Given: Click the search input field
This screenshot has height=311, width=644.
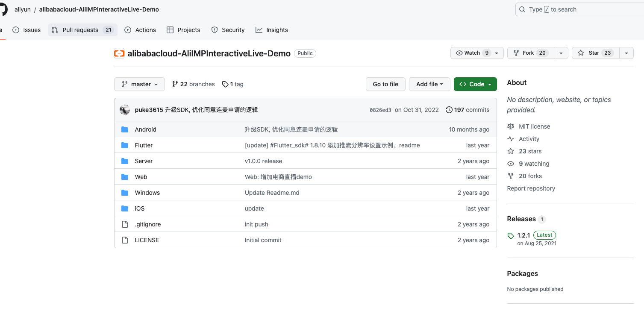Looking at the screenshot, I should pos(579,9).
